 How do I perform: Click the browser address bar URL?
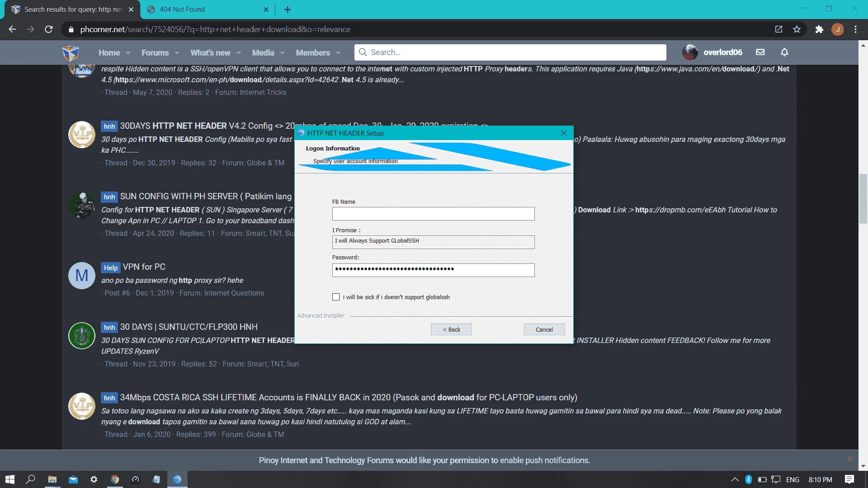pos(215,29)
